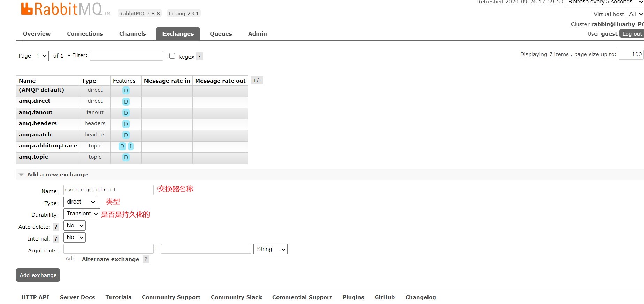
Task: Open the Changelog footer link
Action: click(x=421, y=297)
